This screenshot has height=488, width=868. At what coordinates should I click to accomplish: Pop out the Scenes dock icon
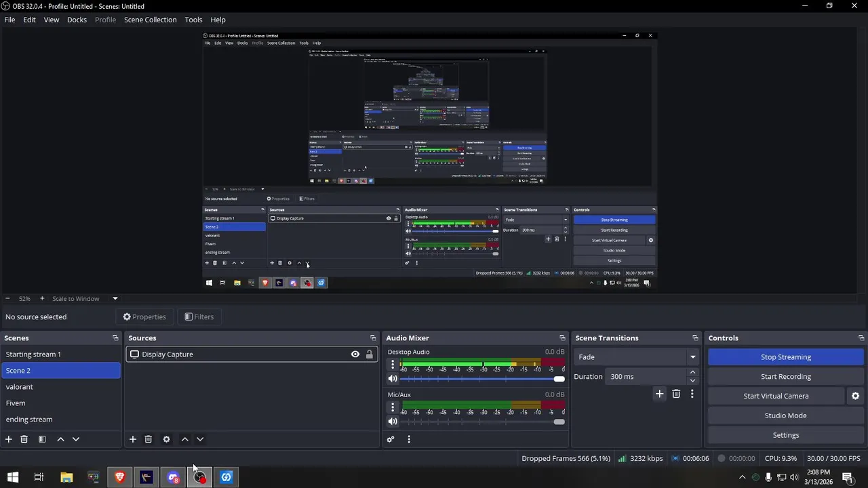(115, 338)
